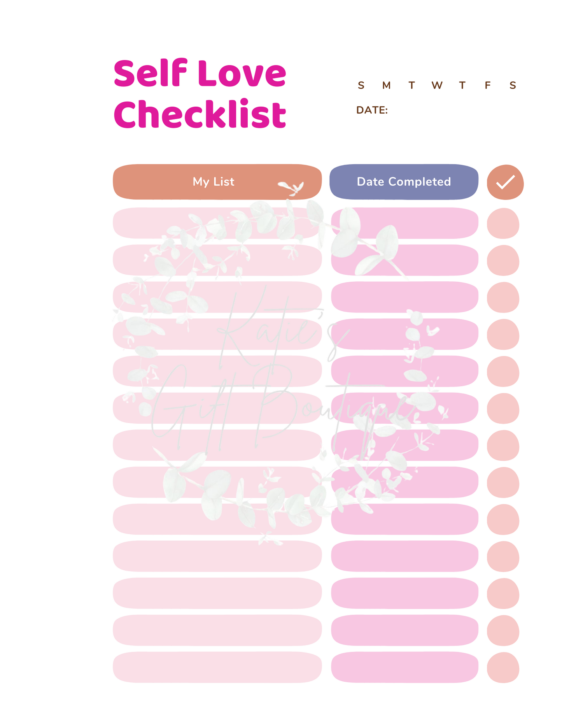Screen dimensions: 562x728
Task: Choose the Thursday "T" day letter
Action: point(462,85)
